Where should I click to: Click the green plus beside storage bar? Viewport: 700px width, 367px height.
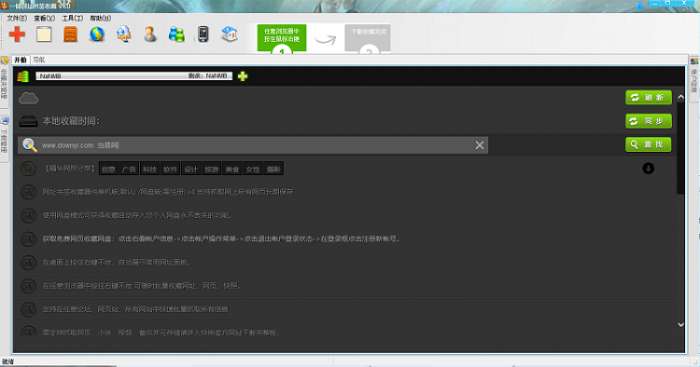242,76
